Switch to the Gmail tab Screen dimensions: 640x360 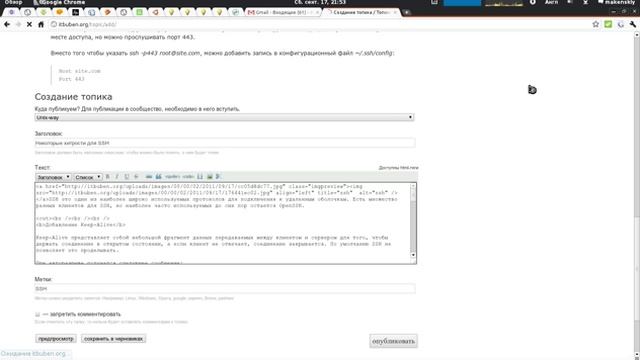click(282, 12)
